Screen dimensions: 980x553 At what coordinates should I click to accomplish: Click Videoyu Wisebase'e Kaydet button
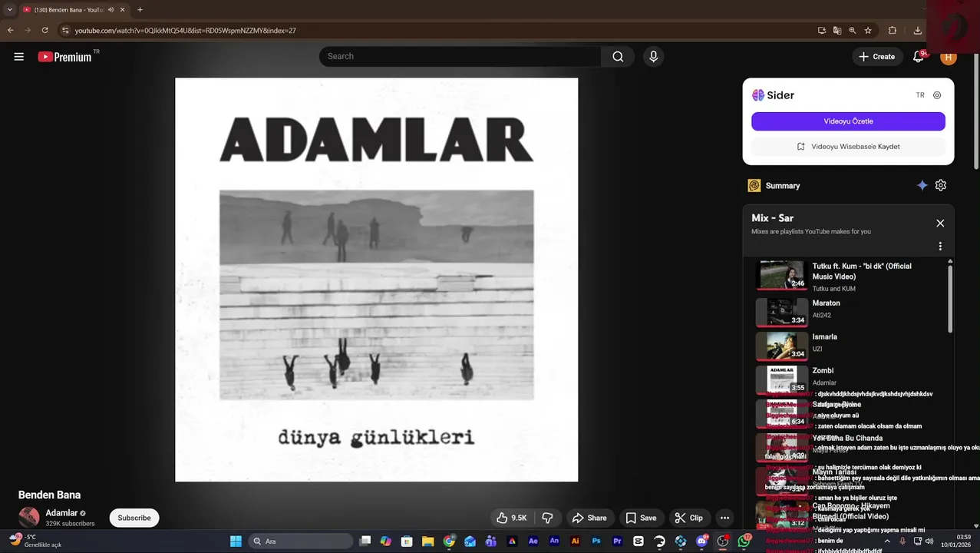point(848,146)
